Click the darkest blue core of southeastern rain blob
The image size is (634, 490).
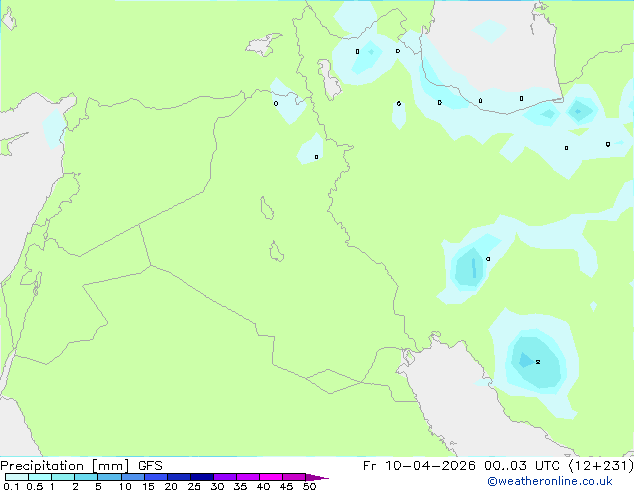click(x=525, y=360)
